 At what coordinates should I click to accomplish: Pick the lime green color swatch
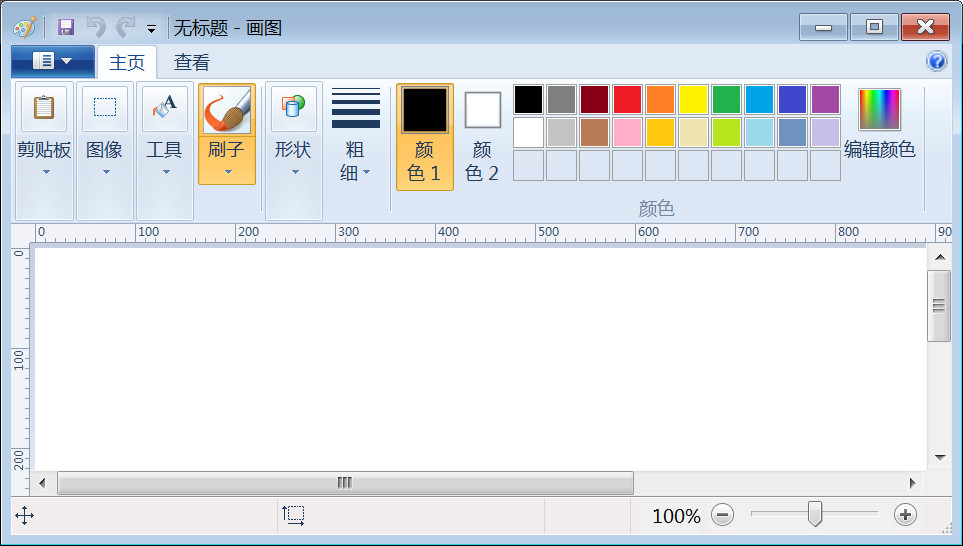click(727, 133)
